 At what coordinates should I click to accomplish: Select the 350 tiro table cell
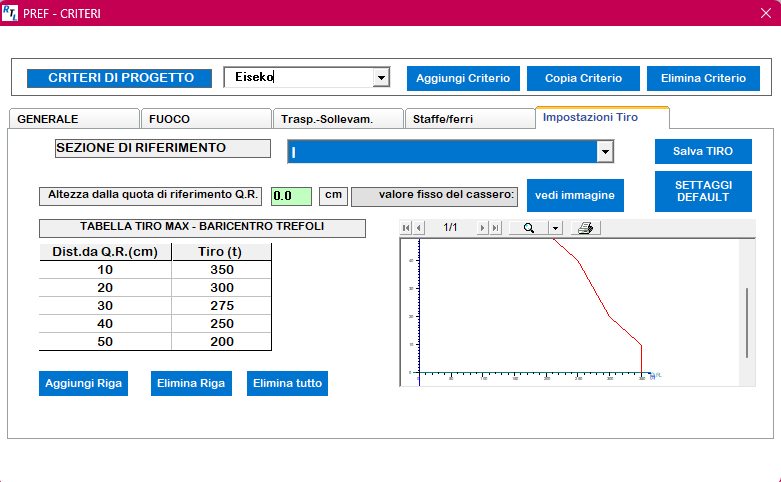[221, 270]
